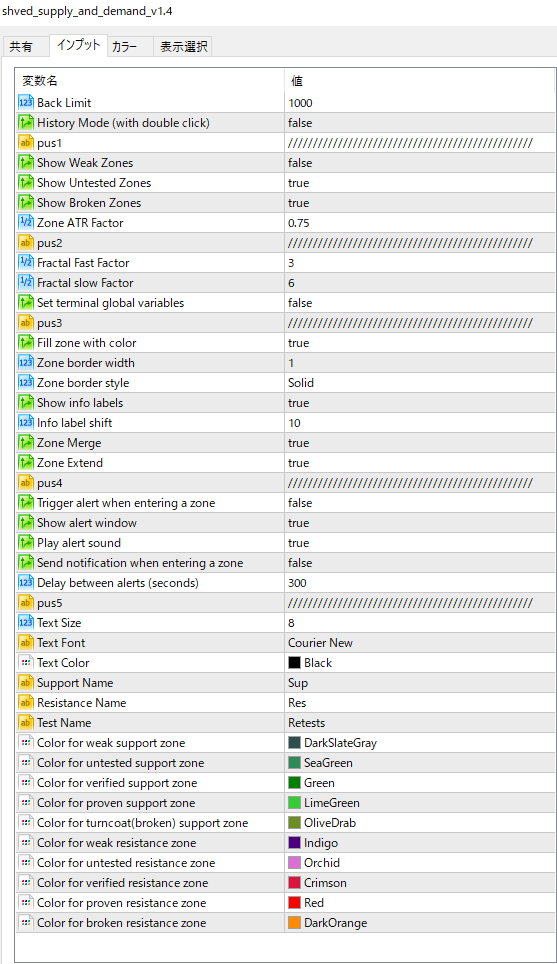Viewport: 557px width, 964px height.
Task: Switch to the 表示選択 tab
Action: pyautogui.click(x=183, y=47)
